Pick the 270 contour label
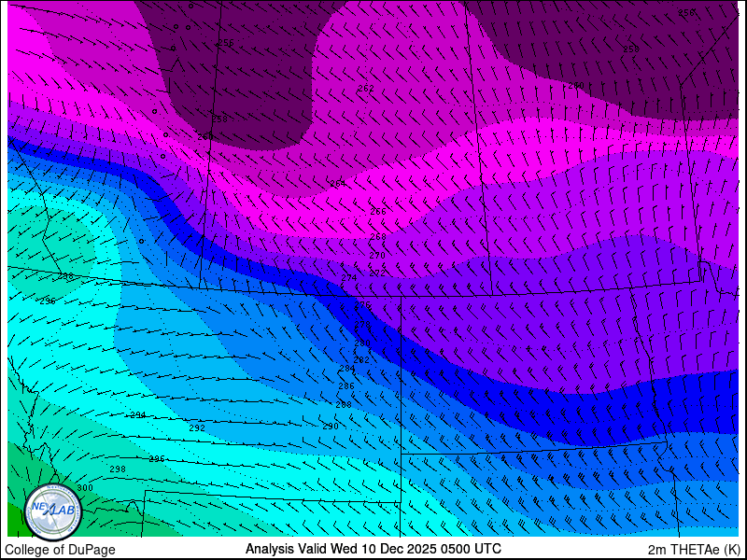 point(377,256)
